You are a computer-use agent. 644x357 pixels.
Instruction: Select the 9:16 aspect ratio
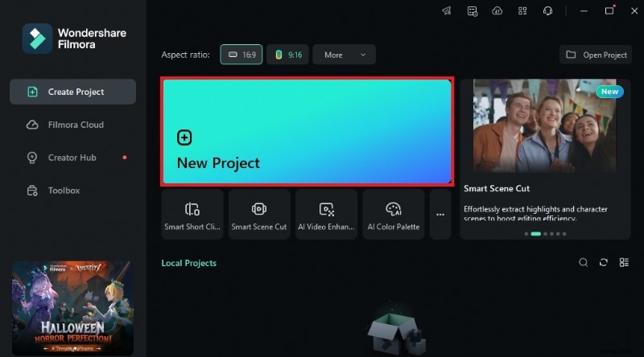[287, 55]
